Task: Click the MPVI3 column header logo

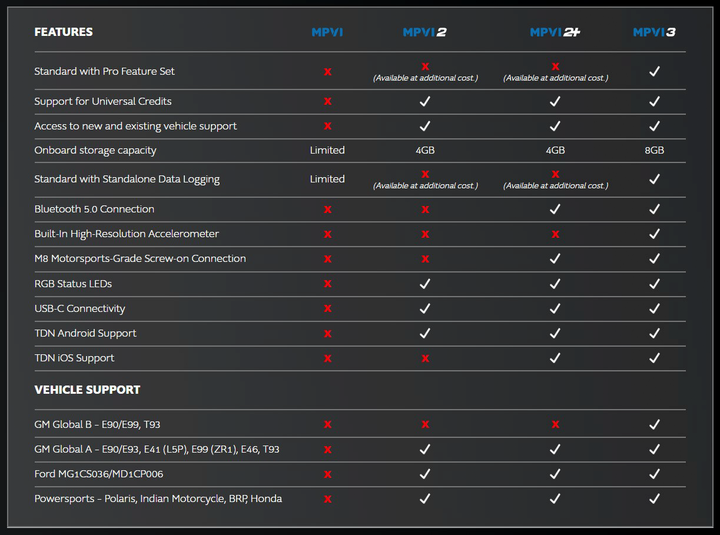Action: point(654,32)
